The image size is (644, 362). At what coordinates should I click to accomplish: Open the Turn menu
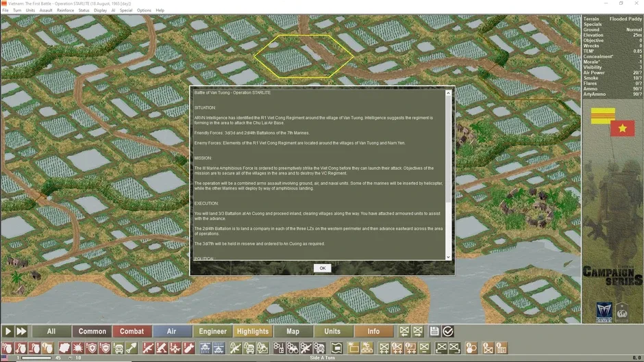point(17,10)
